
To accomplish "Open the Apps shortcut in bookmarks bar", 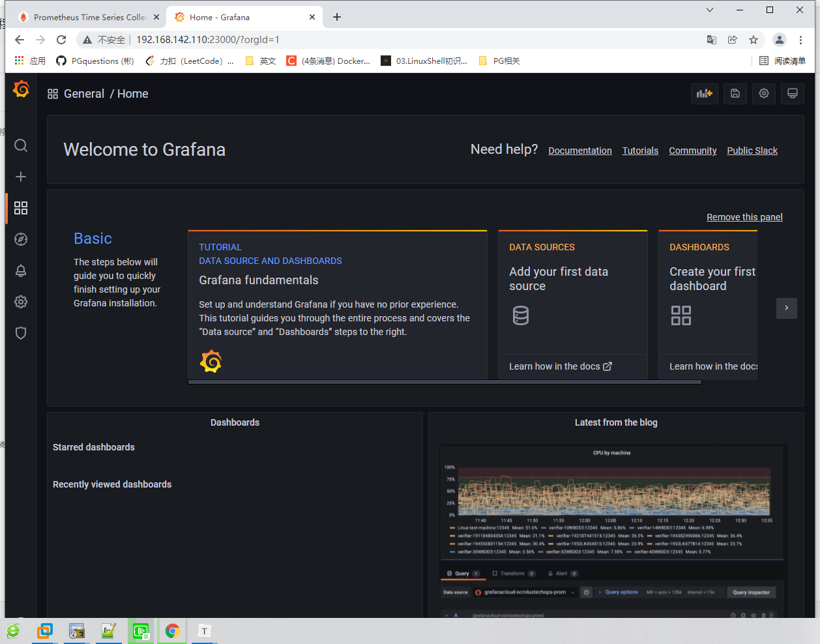I will pyautogui.click(x=30, y=61).
